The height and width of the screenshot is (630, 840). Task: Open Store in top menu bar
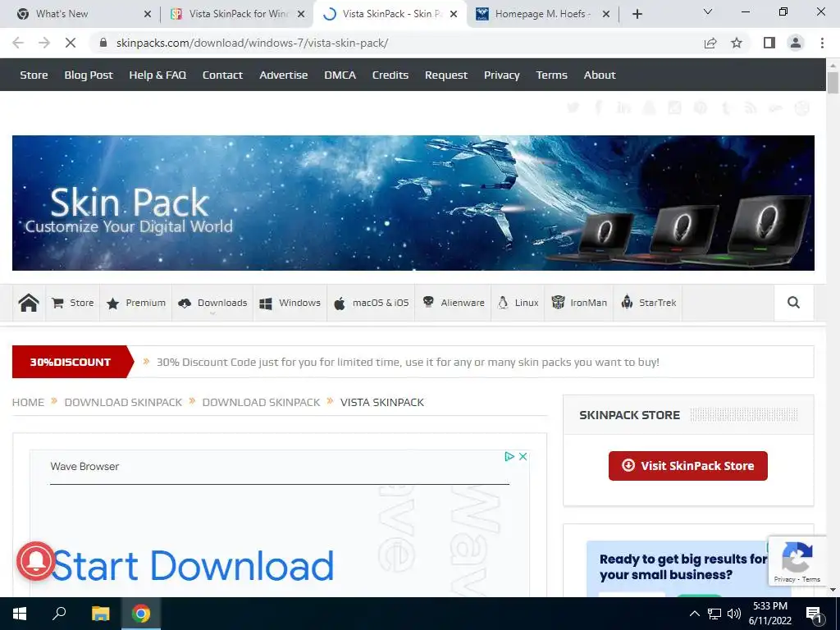(34, 75)
